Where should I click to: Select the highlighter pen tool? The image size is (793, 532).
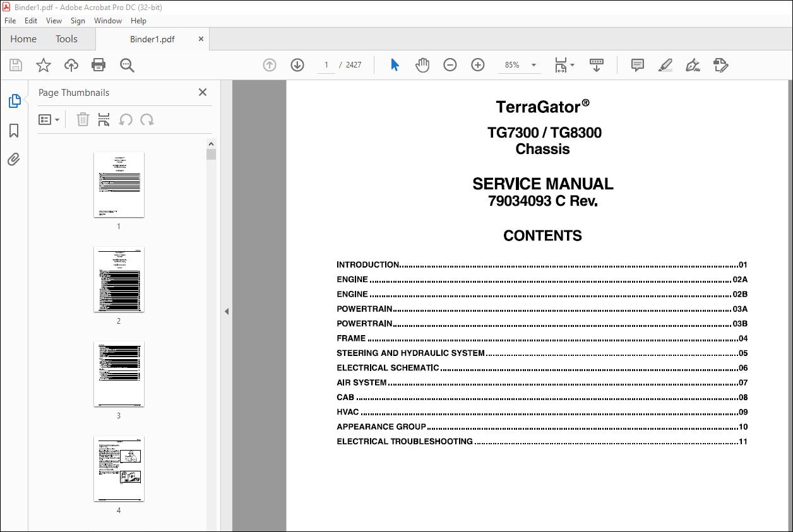(x=665, y=65)
